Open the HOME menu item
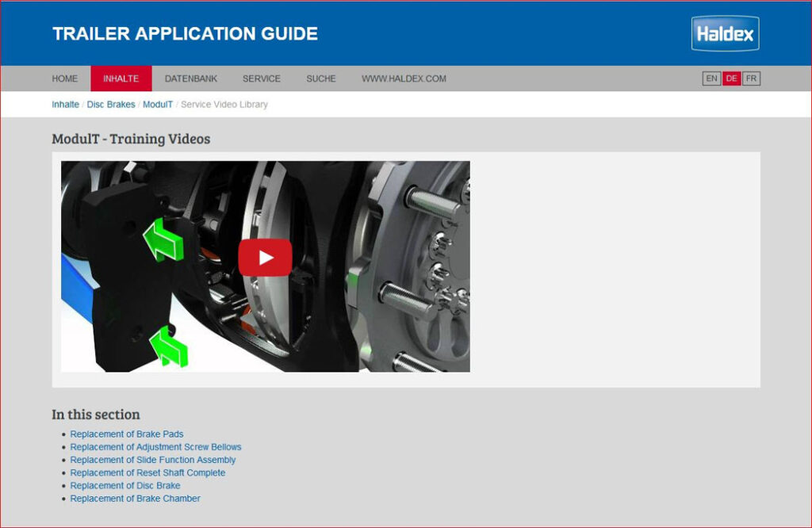 65,78
